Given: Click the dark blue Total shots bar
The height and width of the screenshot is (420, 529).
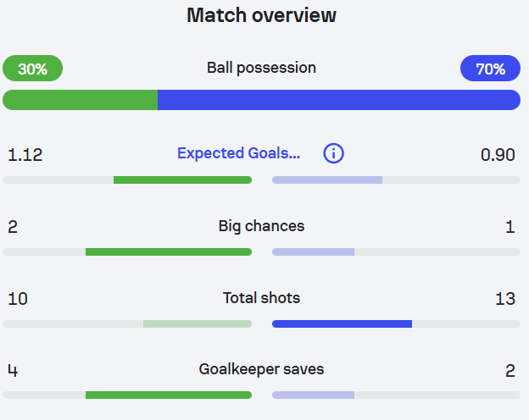Looking at the screenshot, I should click(x=342, y=323).
